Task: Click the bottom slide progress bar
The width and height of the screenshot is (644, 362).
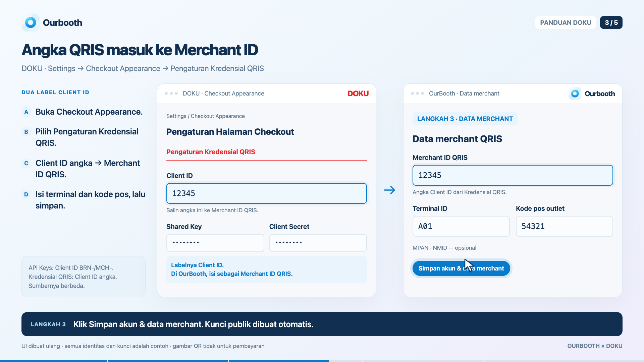Action: (x=322, y=361)
